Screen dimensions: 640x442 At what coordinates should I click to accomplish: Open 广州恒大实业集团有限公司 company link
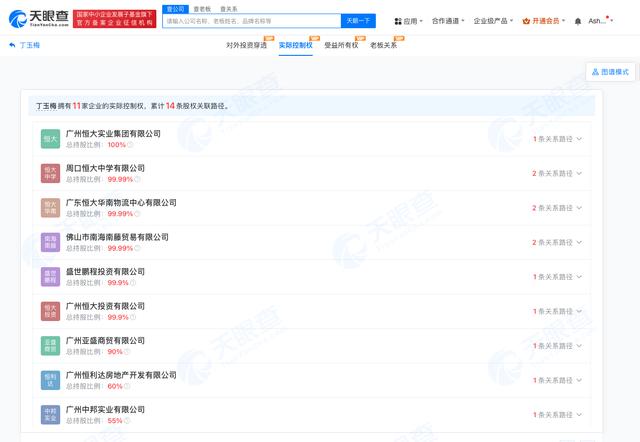point(113,133)
